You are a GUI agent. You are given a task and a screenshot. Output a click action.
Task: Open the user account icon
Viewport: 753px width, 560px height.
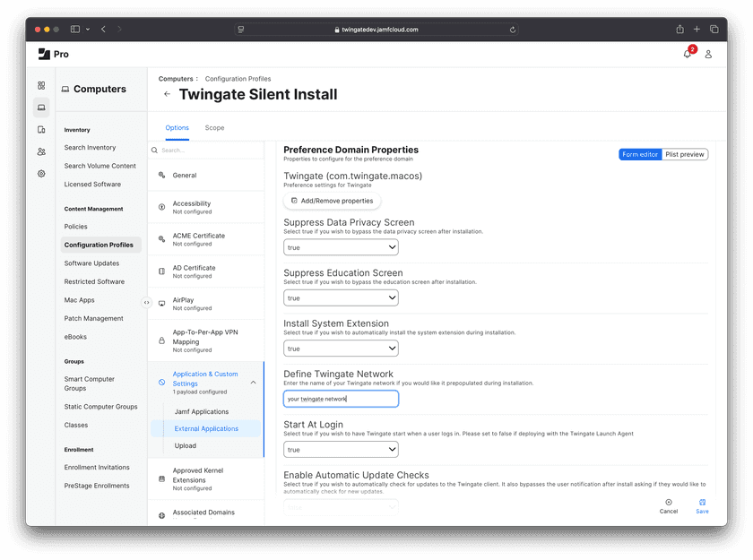(x=708, y=54)
